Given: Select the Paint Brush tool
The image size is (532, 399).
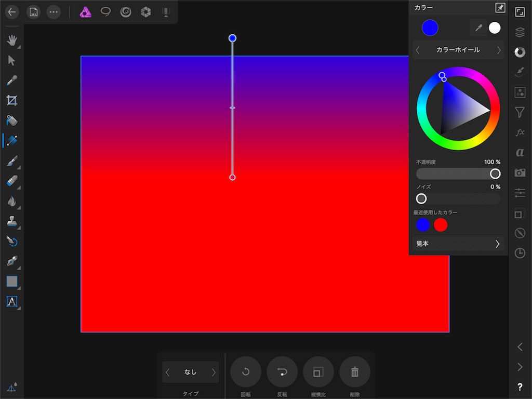Looking at the screenshot, I should 12,161.
